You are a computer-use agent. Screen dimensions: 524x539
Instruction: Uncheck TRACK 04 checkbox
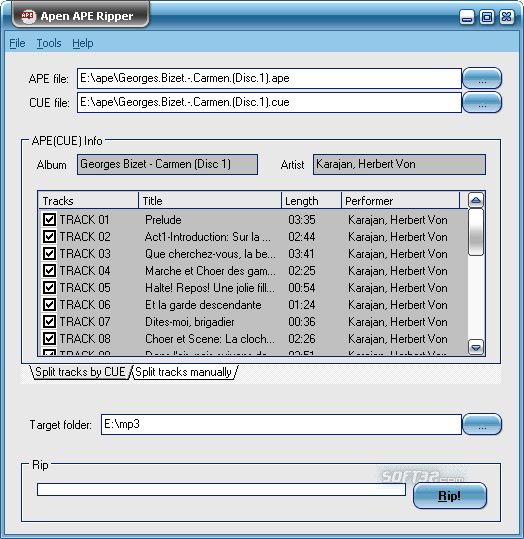click(49, 271)
